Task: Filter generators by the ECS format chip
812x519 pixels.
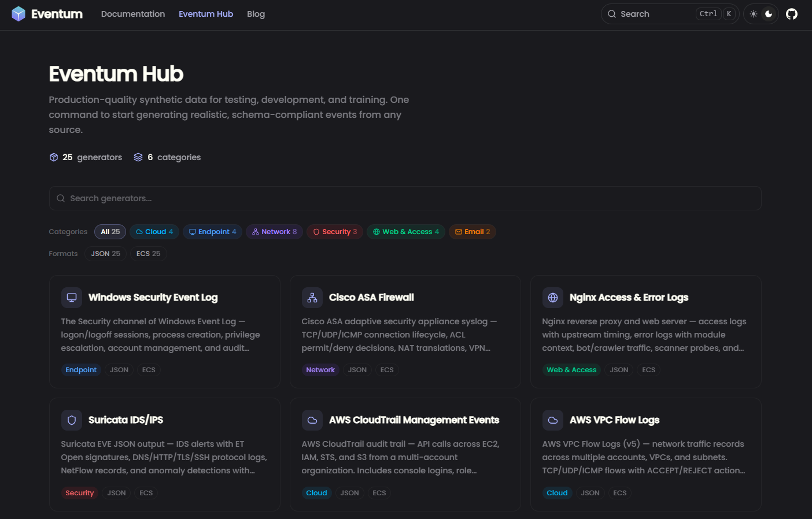Action: 148,253
